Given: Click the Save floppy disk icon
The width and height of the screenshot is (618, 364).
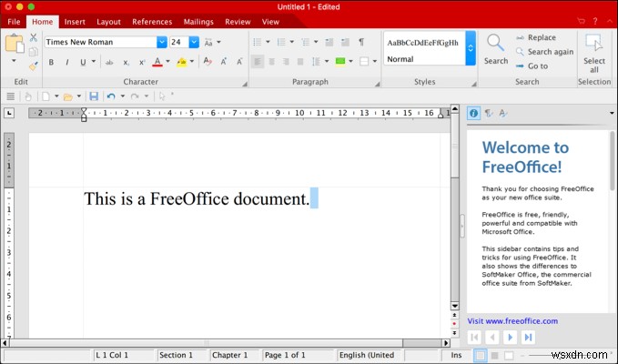Looking at the screenshot, I should (94, 96).
